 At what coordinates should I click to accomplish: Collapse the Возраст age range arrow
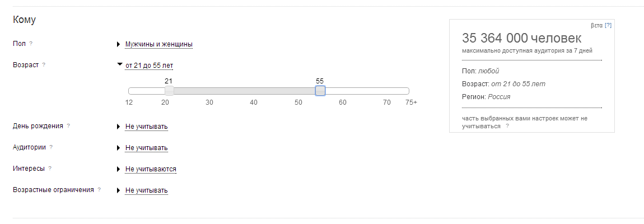click(119, 64)
